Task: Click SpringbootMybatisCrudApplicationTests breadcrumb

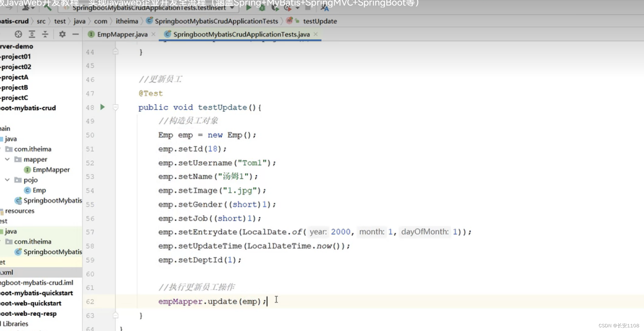Action: (216, 21)
